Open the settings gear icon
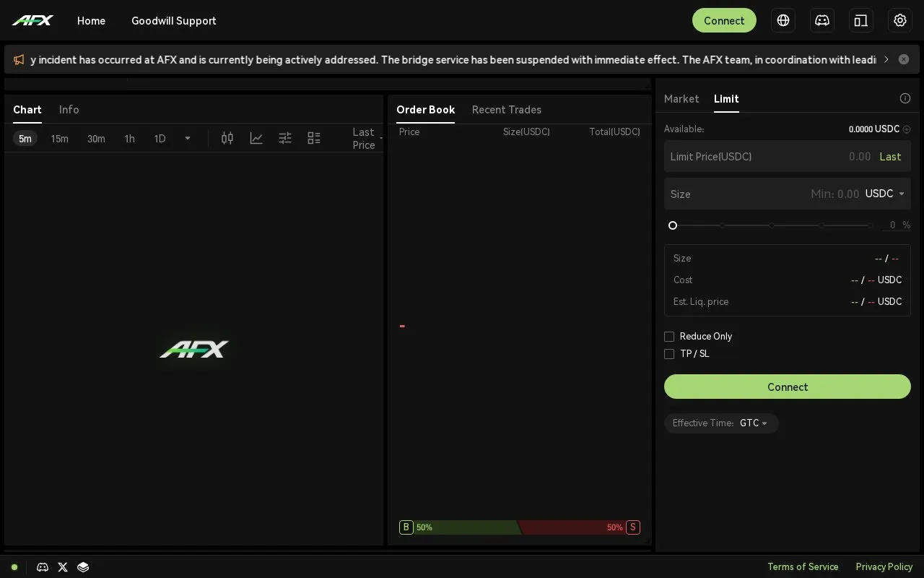924x578 pixels. pos(900,20)
